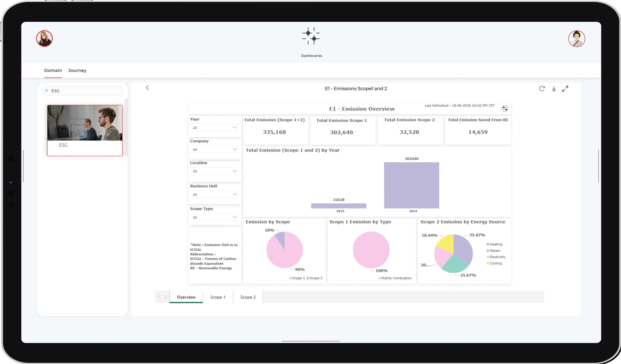
Task: Open the left profile avatar in the header
Action: (44, 39)
